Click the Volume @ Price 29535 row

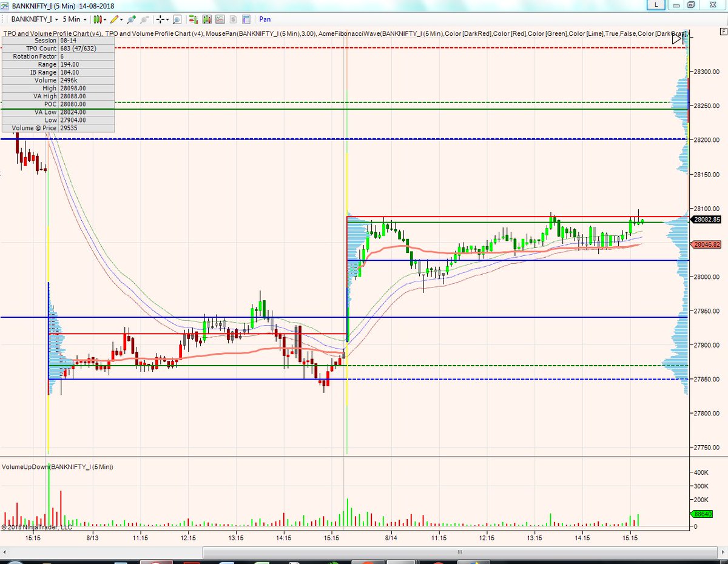click(x=58, y=128)
